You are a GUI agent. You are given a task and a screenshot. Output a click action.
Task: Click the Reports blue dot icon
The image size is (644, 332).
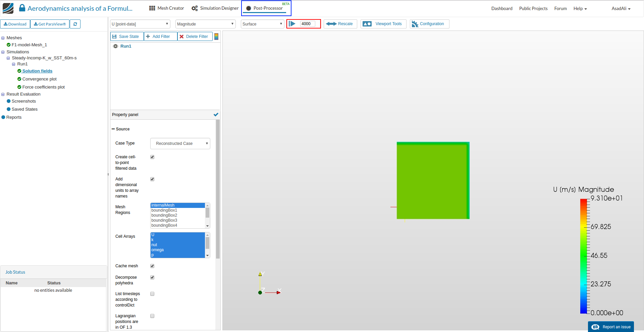[x=3, y=117]
